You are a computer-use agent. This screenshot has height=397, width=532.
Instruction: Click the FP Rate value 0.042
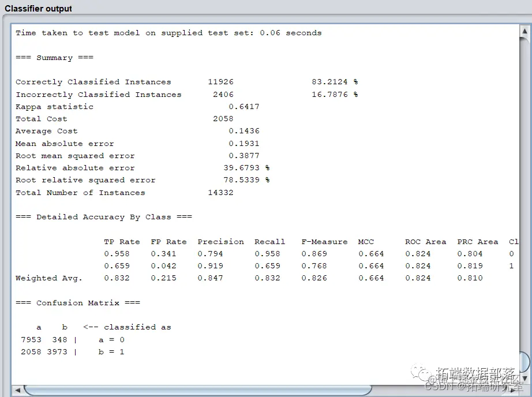point(163,266)
